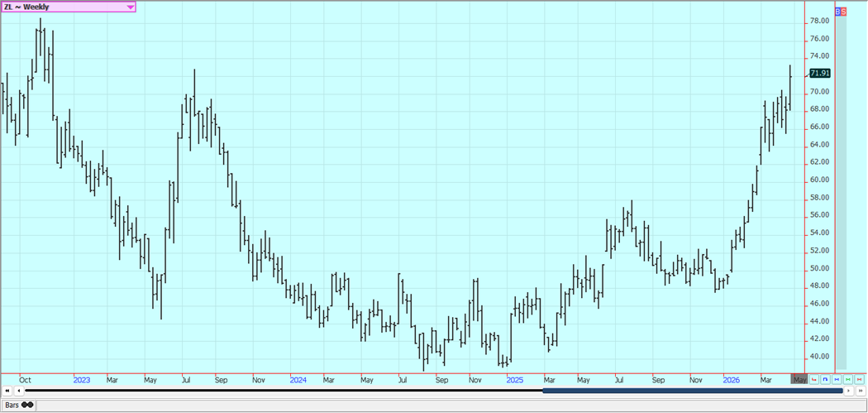Viewport: 868px width, 413px height.
Task: Click the highlighted May date label
Action: tap(799, 379)
